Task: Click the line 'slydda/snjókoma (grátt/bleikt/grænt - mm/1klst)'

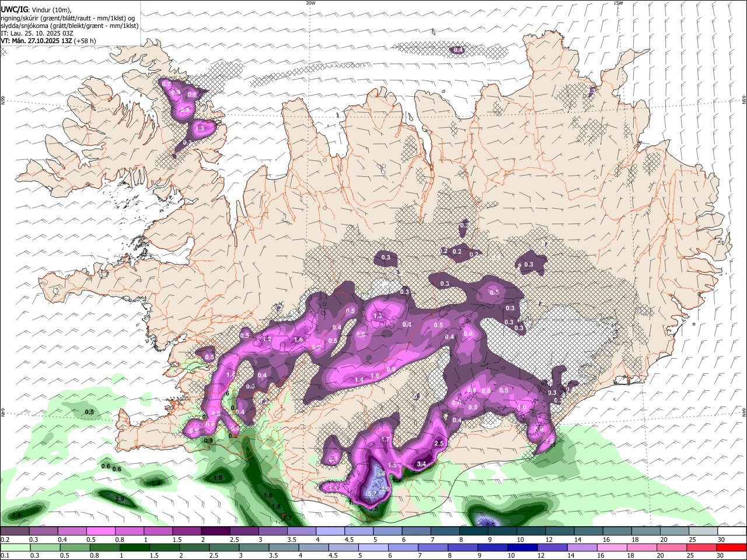Action: coord(69,26)
